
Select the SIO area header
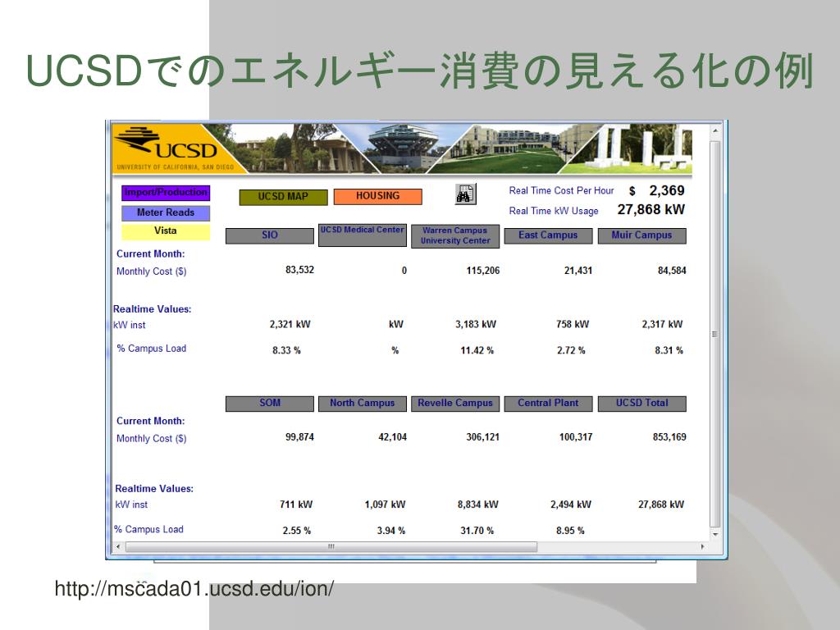(x=269, y=235)
